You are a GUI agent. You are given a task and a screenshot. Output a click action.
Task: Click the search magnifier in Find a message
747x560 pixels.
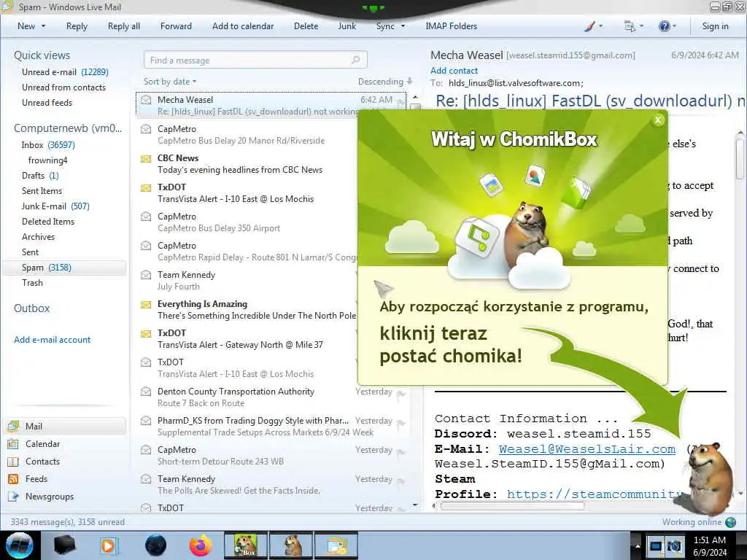coord(355,60)
